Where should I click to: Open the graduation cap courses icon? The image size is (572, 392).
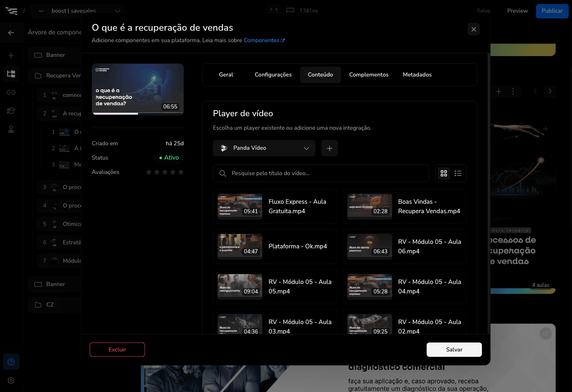[x=11, y=110]
